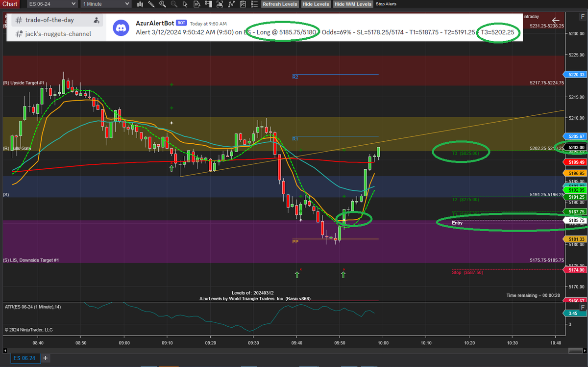Open the 1 Minute interval dropdown
This screenshot has height=367, width=588.
click(105, 4)
